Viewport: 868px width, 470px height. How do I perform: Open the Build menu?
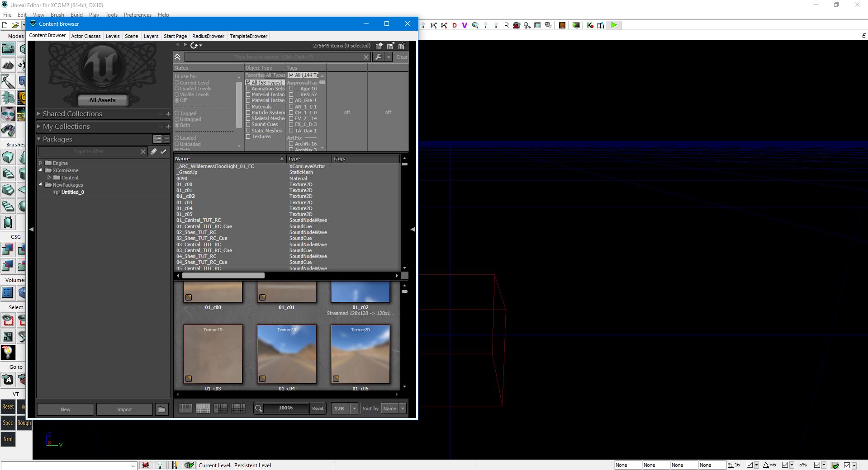pyautogui.click(x=76, y=15)
